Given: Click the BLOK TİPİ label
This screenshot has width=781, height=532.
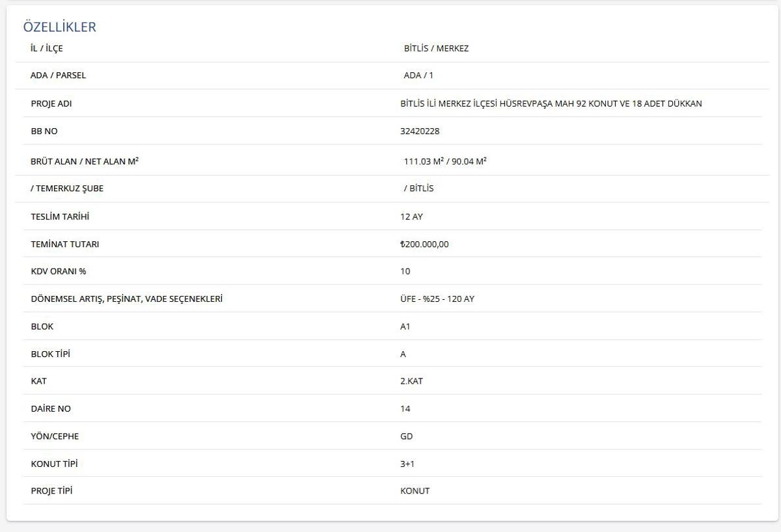Looking at the screenshot, I should click(50, 354).
